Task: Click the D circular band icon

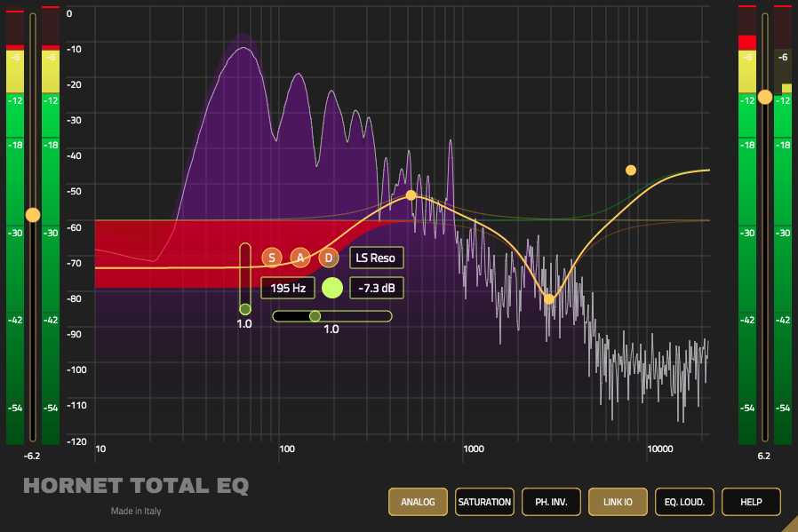Action: click(329, 258)
